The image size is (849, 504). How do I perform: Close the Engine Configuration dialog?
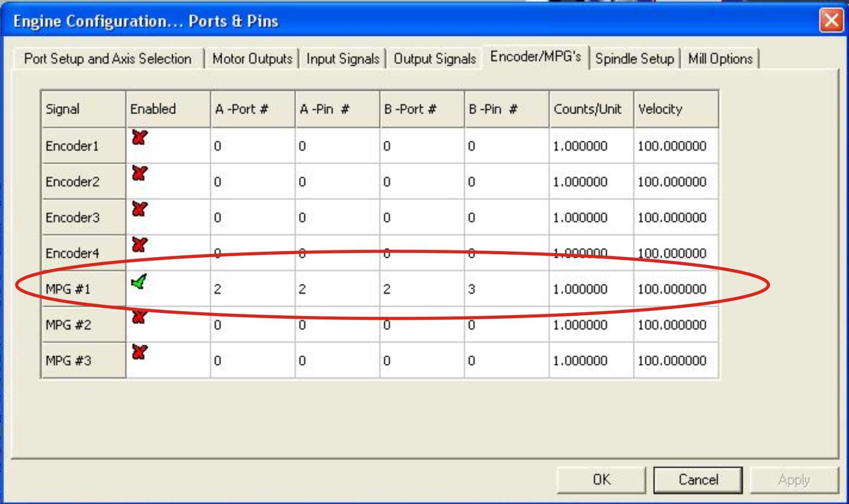tap(832, 20)
